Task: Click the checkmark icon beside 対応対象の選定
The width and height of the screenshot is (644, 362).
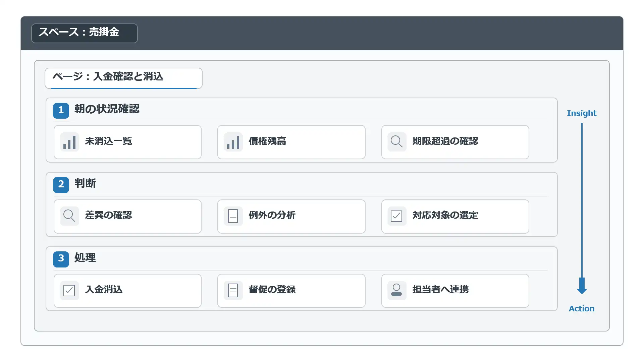Action: [x=397, y=216]
